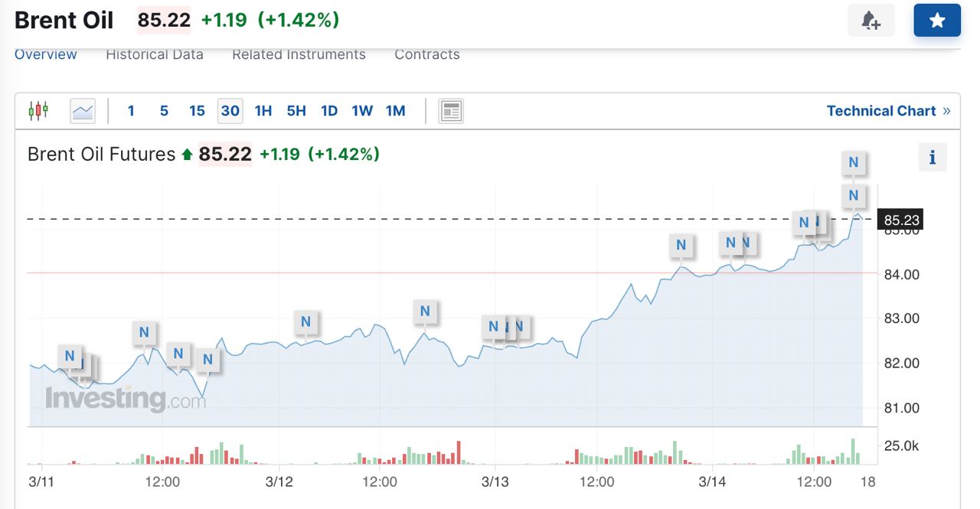Screen dimensions: 980x509
Task: Open the Technical Chart link
Action: (888, 111)
